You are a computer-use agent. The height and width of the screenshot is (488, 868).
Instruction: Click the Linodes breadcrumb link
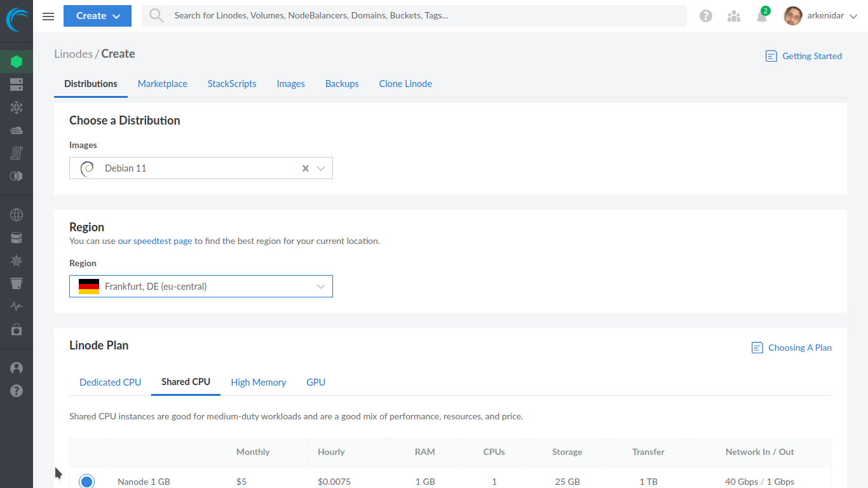pos(74,54)
